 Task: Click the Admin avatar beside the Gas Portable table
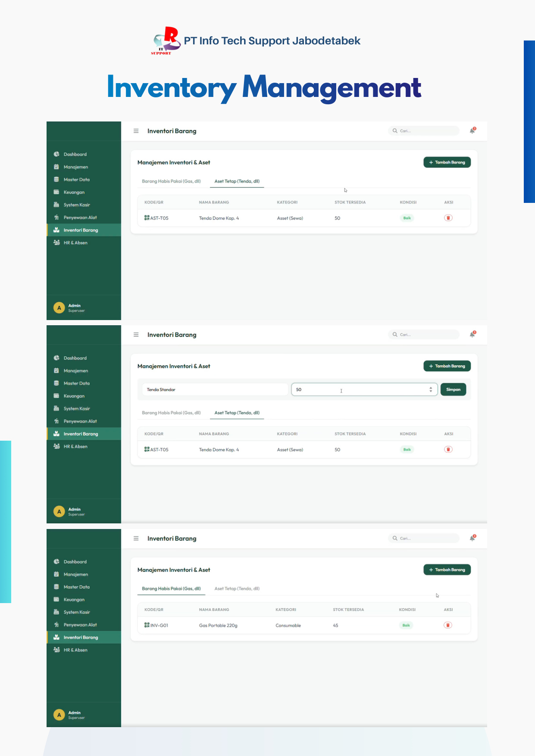pos(59,715)
